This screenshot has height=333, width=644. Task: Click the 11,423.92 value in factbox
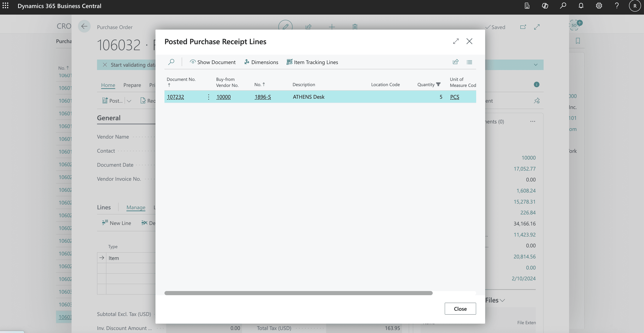tap(524, 234)
